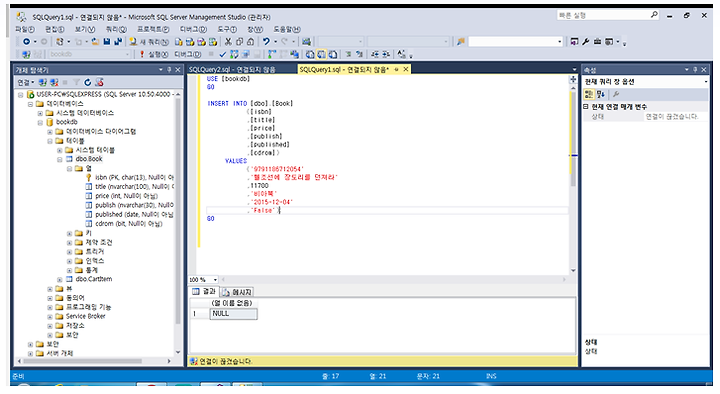Click the 새 쿼리 (New Query) button
Image resolution: width=720 pixels, height=394 pixels.
point(149,42)
